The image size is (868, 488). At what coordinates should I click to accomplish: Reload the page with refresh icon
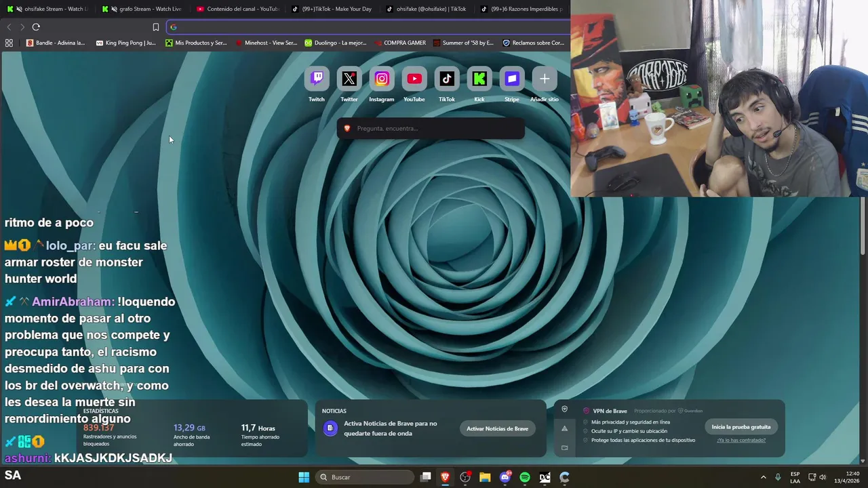pyautogui.click(x=36, y=27)
